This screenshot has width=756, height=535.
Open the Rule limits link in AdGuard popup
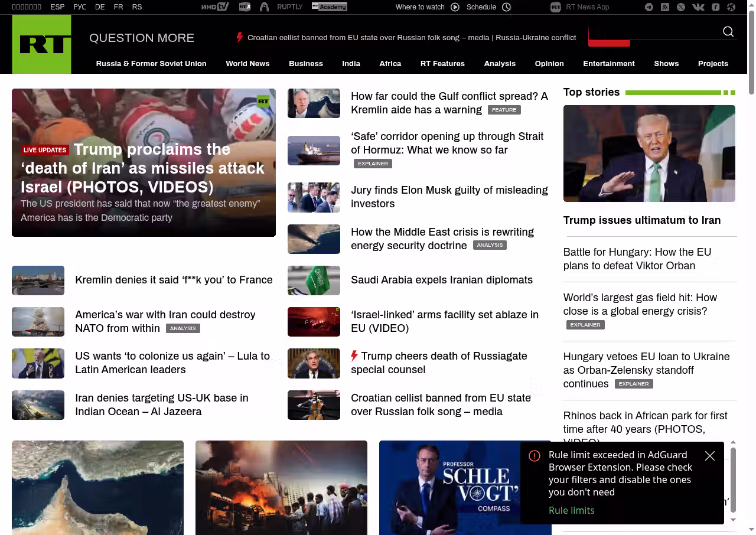click(571, 510)
